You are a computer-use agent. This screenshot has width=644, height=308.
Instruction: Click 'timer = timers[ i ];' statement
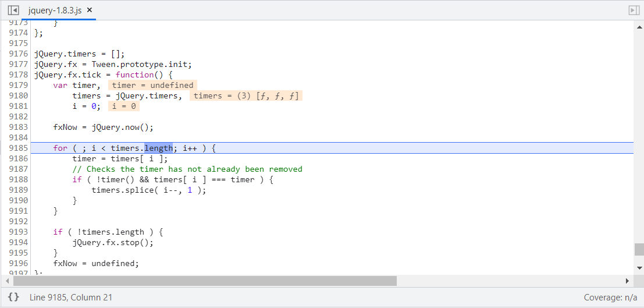tap(120, 159)
